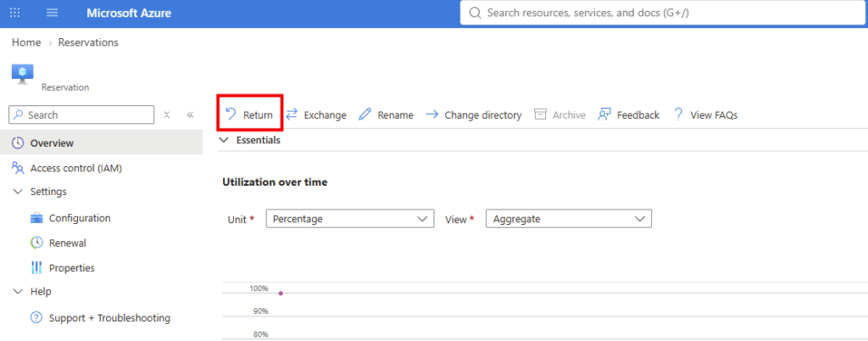The image size is (868, 341).
Task: Open the Azure apps grid icon
Action: [15, 13]
